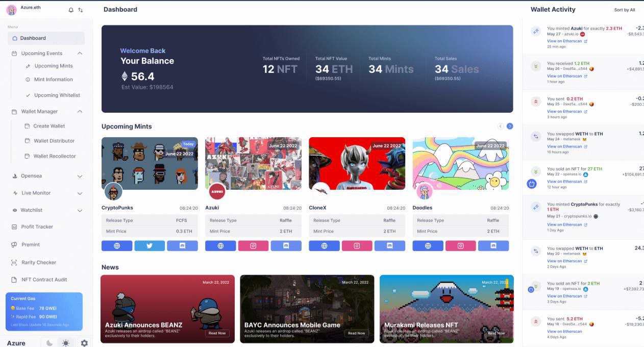View the CryptoPunks 1 ETH mint on Etherscan
This screenshot has height=347, width=644.
(x=567, y=225)
